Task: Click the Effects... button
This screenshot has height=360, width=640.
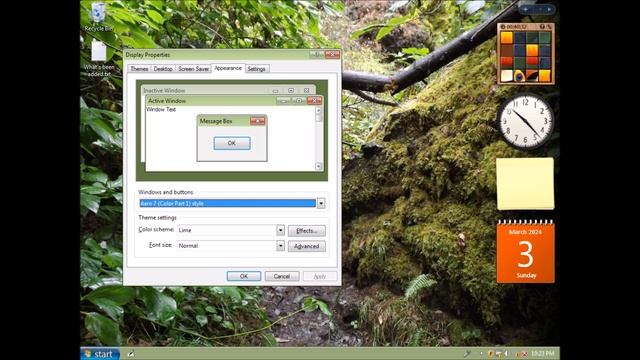Action: coord(307,231)
